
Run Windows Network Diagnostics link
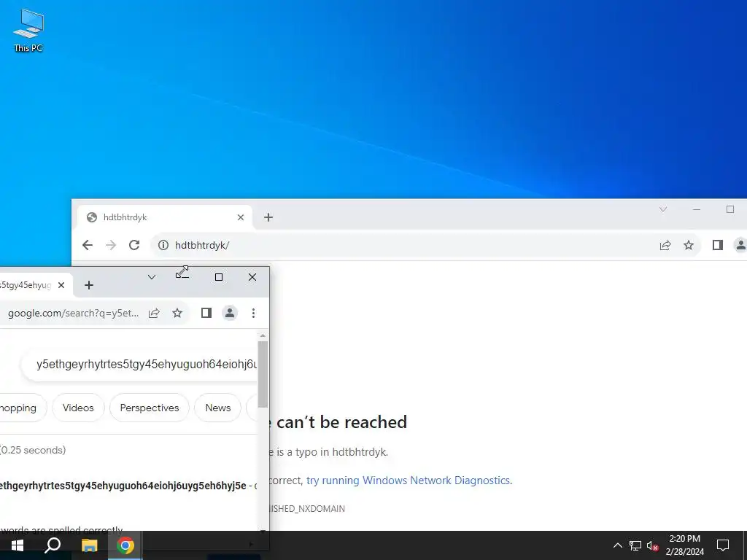(408, 480)
